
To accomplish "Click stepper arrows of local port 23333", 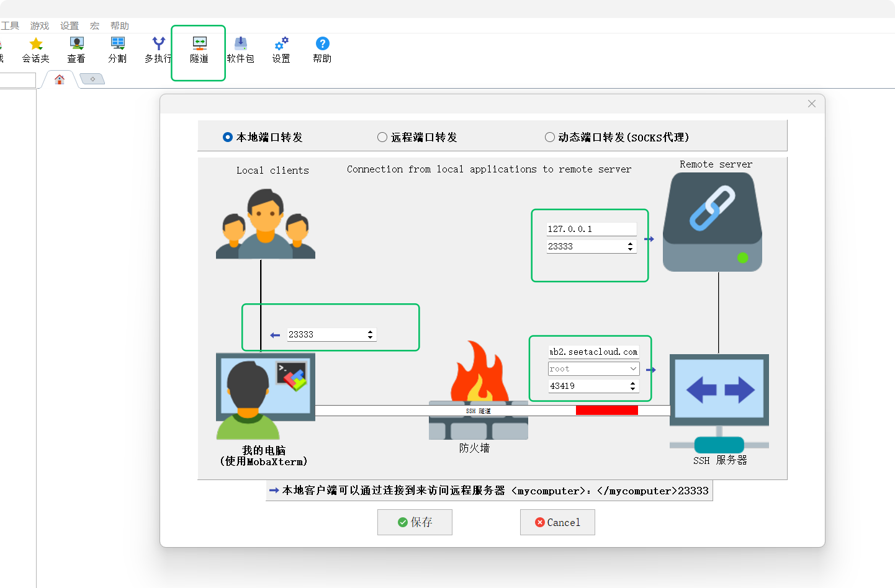I will point(371,334).
